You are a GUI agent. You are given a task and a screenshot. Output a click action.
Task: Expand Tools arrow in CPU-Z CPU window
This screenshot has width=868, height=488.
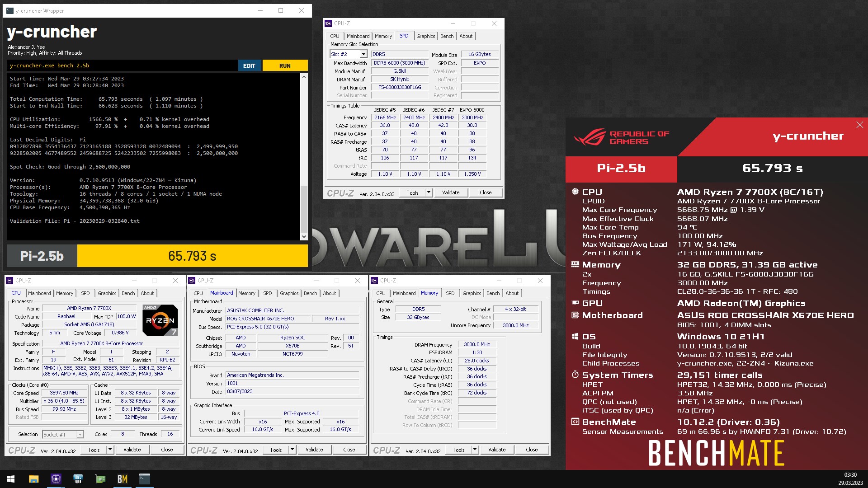point(110,450)
